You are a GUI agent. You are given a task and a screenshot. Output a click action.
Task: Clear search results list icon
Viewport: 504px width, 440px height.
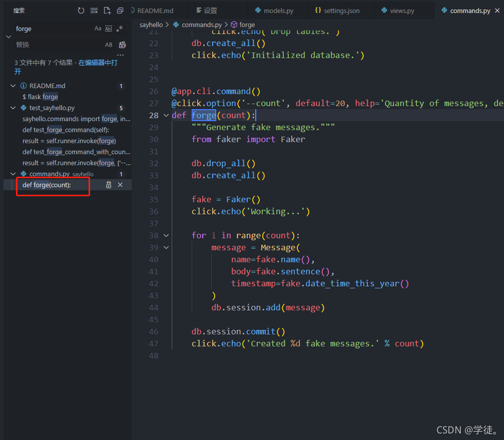[94, 11]
